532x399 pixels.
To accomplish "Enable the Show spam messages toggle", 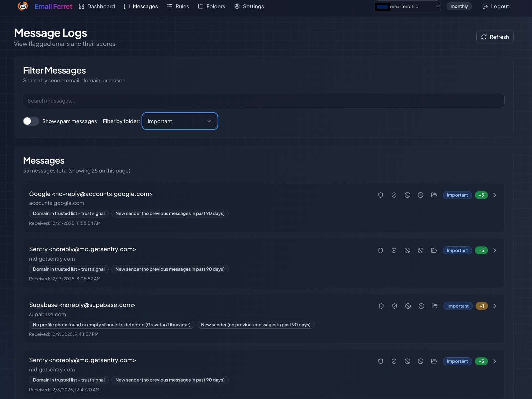I will click(x=31, y=121).
